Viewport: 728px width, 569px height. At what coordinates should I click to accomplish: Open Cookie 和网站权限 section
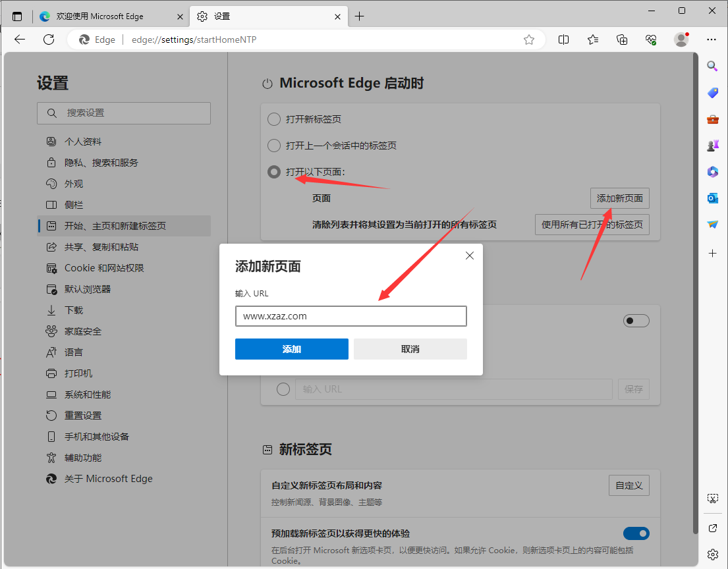123,268
